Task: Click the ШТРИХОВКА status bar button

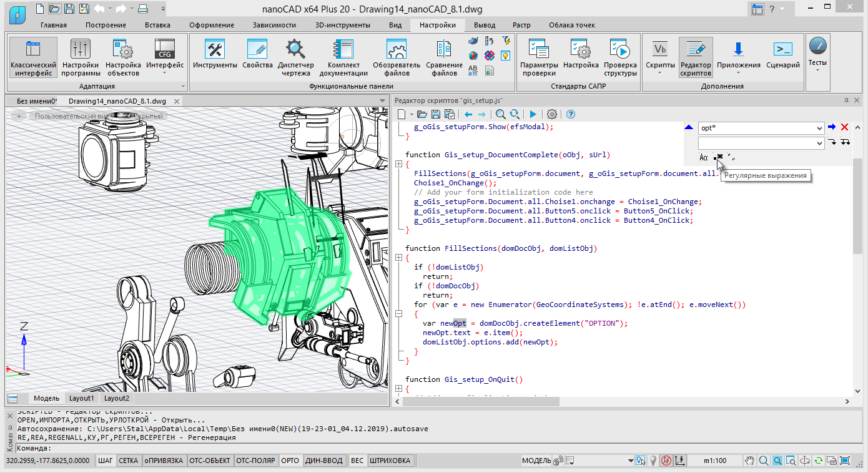Action: coord(390,461)
